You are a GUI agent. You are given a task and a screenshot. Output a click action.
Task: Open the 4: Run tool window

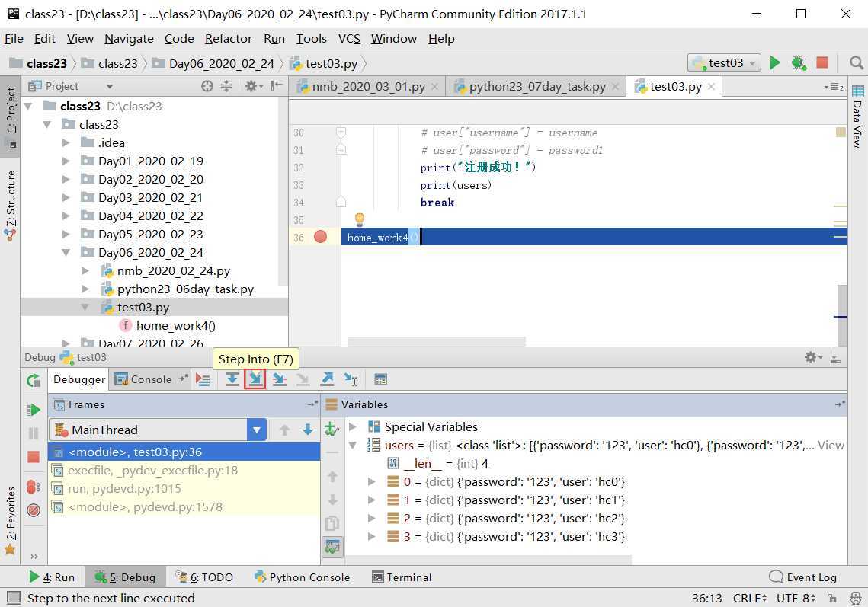(x=52, y=577)
